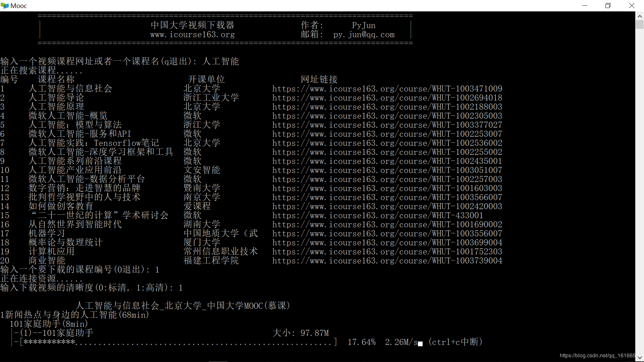
Task: Minimize the Mooc console window
Action: pos(585,6)
